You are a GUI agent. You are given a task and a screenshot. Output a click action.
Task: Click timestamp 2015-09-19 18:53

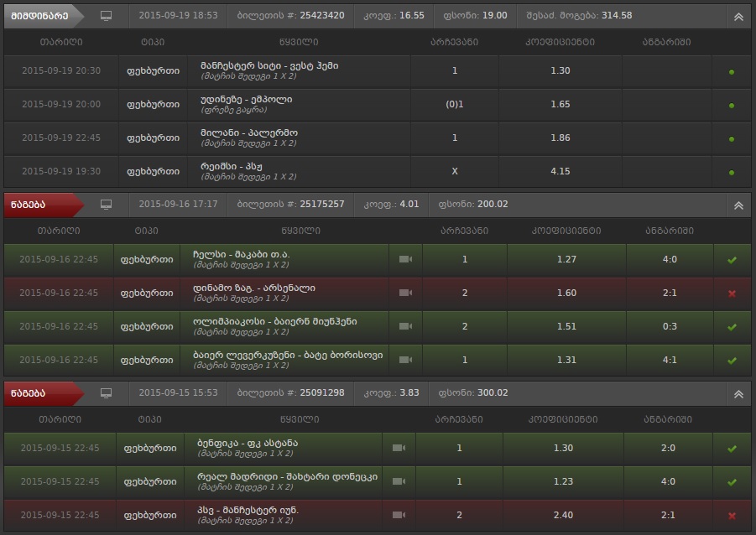pos(179,15)
